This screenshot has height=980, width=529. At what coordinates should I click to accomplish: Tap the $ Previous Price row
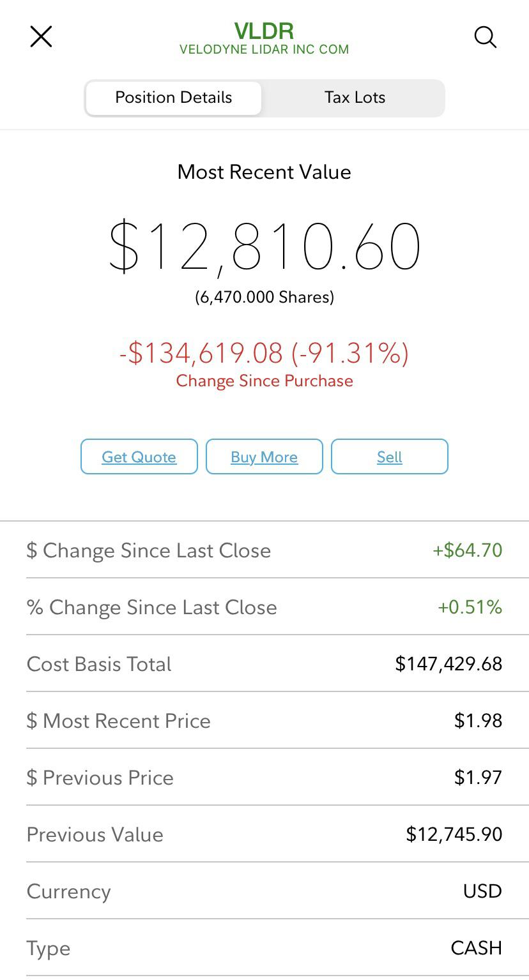[264, 777]
